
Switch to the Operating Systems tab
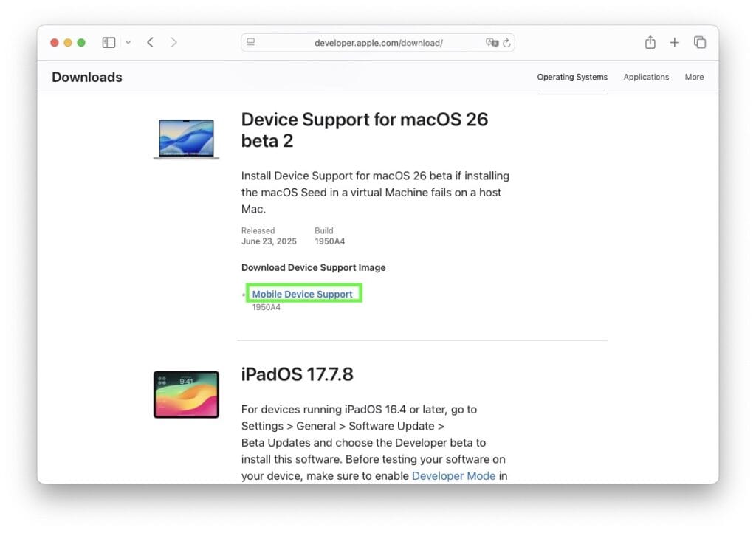[x=572, y=77]
